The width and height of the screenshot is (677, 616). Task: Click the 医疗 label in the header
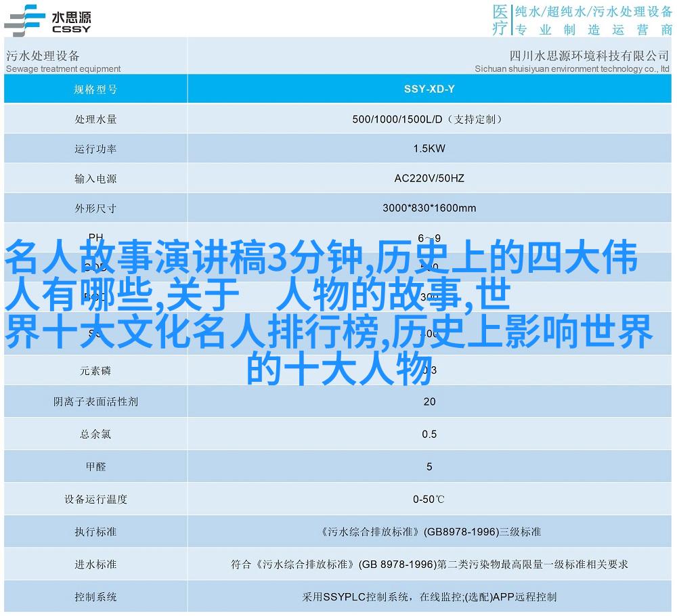pyautogui.click(x=500, y=20)
